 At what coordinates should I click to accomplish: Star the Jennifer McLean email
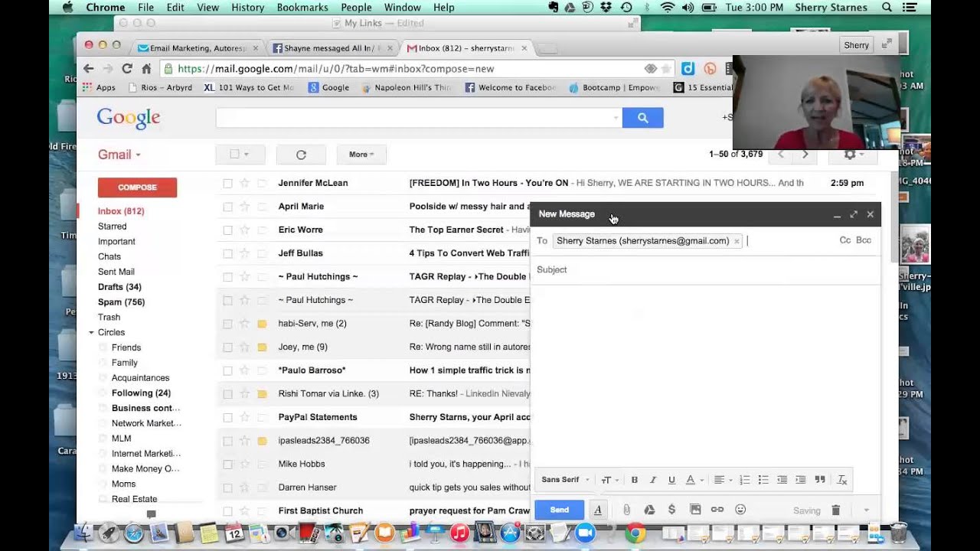tap(245, 183)
